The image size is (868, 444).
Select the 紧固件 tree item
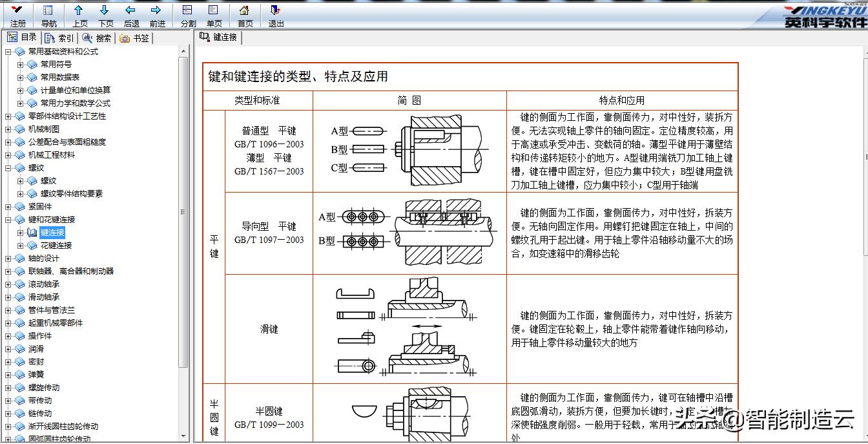(39, 207)
